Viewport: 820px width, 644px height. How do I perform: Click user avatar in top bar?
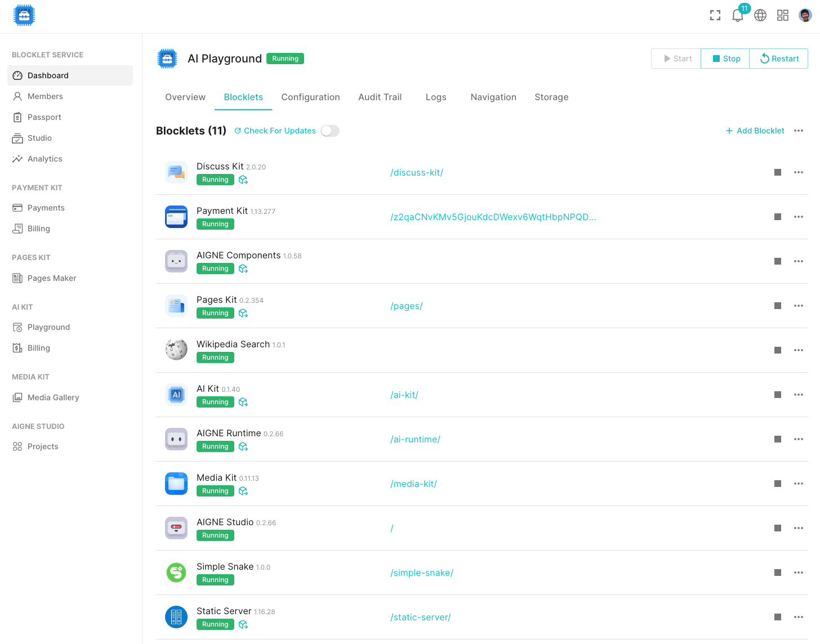(x=805, y=16)
